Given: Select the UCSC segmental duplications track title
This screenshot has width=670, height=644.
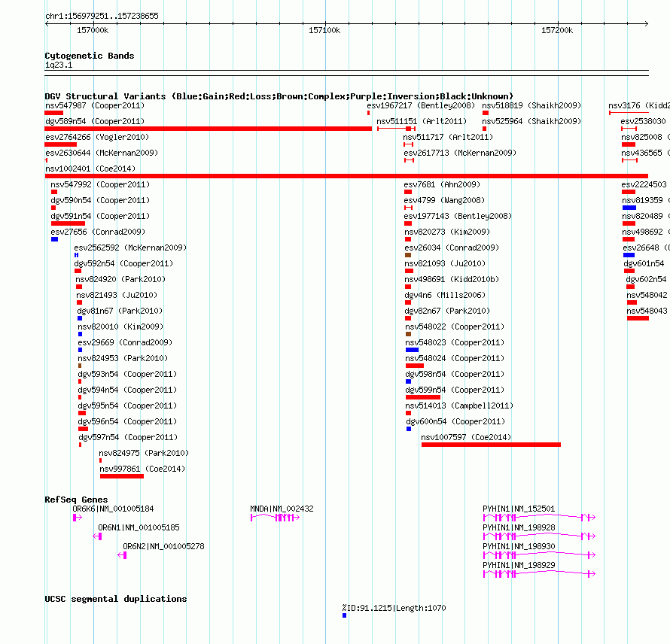Looking at the screenshot, I should pos(116,599).
